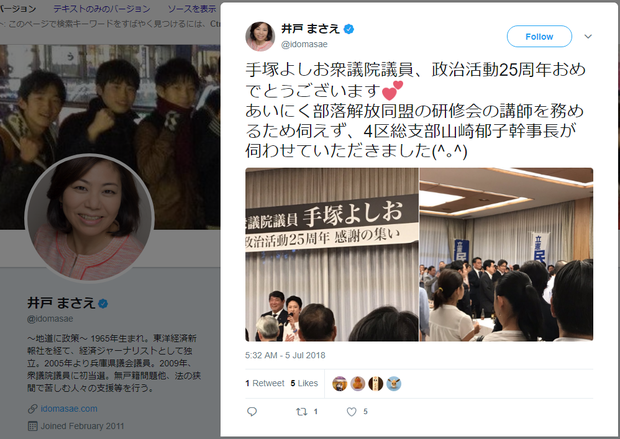The height and width of the screenshot is (439, 620).
Task: Click the blue verified badge in the tweet header
Action: pos(349,29)
